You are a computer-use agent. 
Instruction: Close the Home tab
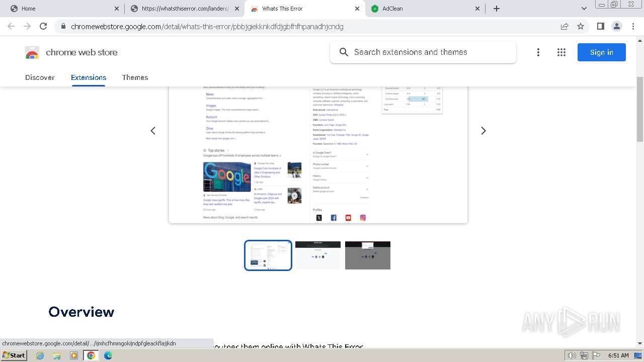click(117, 9)
